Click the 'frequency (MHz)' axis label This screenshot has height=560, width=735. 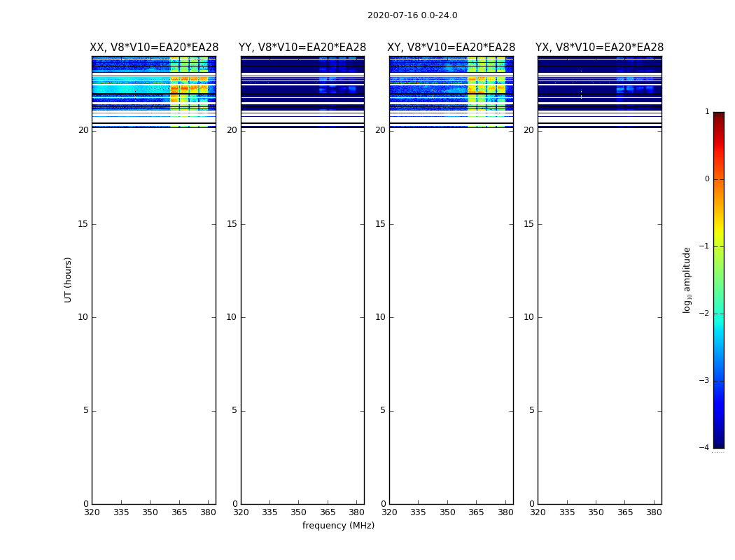(338, 525)
